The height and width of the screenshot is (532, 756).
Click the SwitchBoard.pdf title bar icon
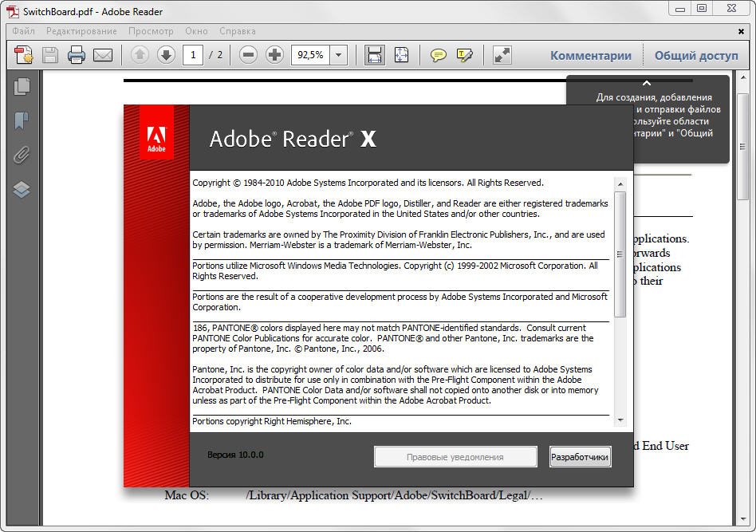click(13, 12)
